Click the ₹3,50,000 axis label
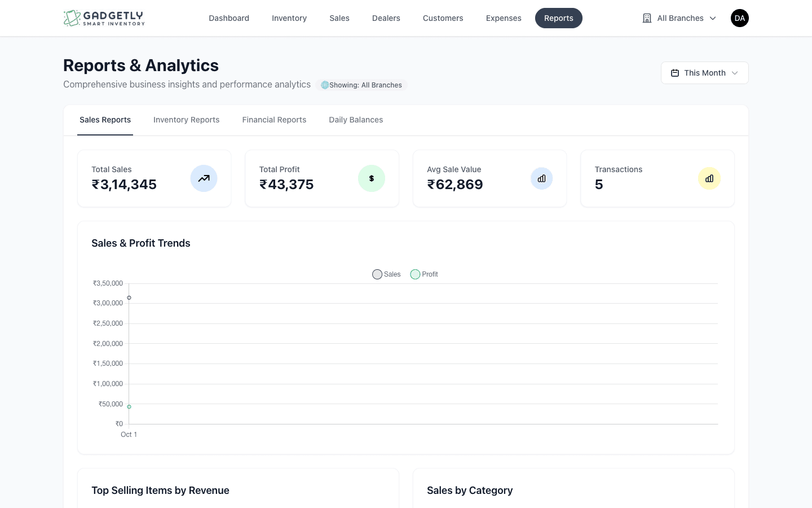 (108, 283)
